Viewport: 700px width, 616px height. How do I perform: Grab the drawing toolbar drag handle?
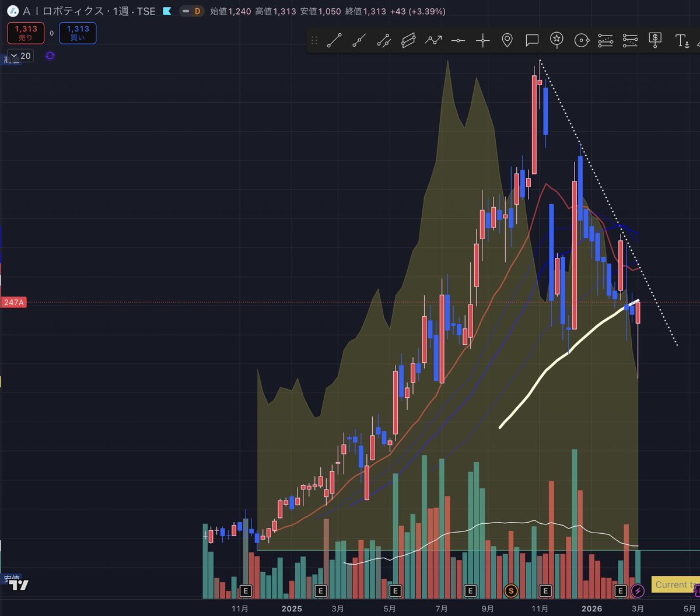314,40
